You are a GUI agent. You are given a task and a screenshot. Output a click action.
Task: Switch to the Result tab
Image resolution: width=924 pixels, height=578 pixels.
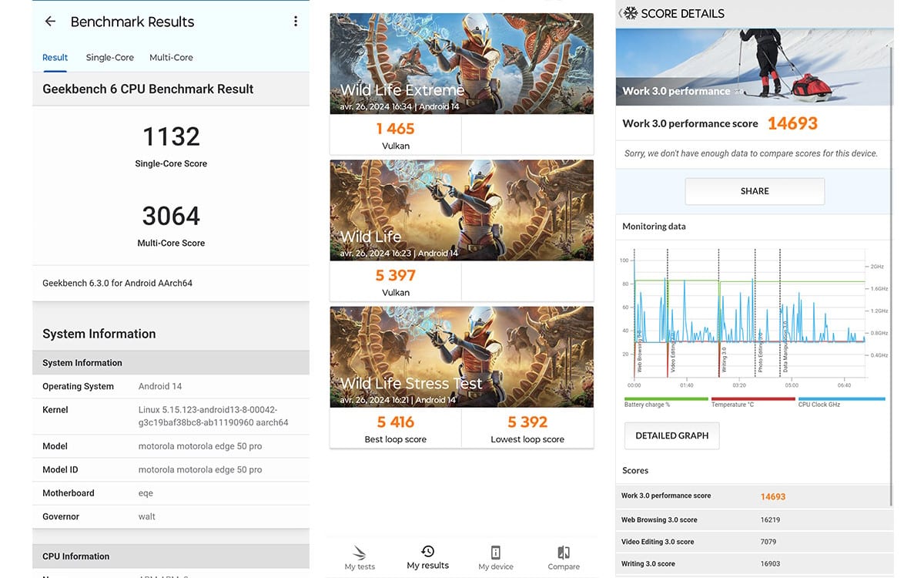coord(55,58)
